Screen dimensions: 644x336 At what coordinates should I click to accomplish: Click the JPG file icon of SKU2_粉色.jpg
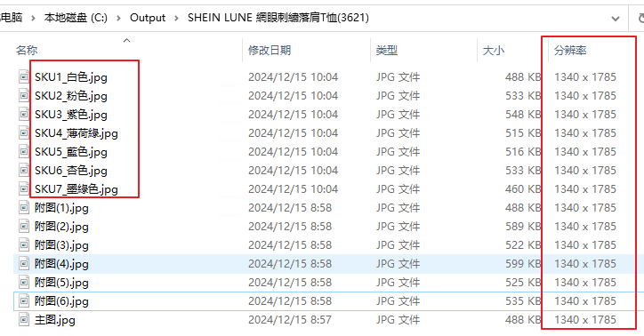coord(24,96)
